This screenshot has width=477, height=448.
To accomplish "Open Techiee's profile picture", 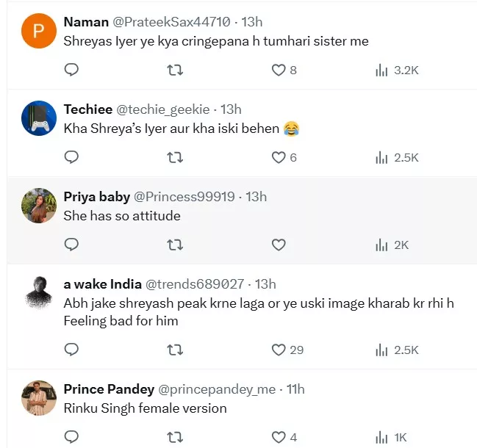I will 39,118.
